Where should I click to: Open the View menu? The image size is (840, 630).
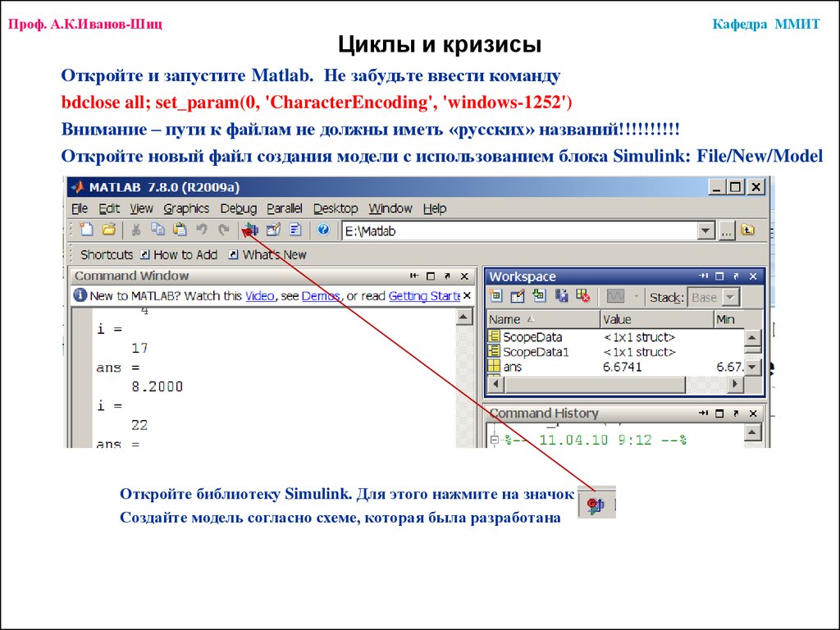pyautogui.click(x=141, y=208)
